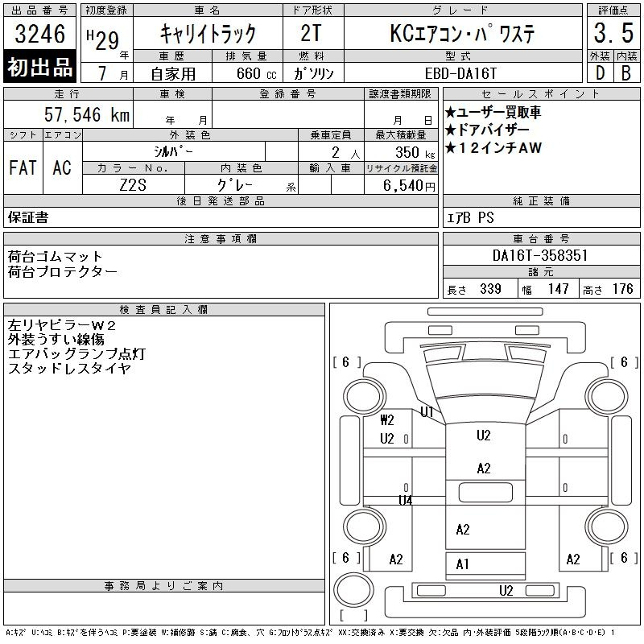The image size is (644, 644).
Task: Click the grade text "KCエアコン・パワステ"
Action: [462, 33]
